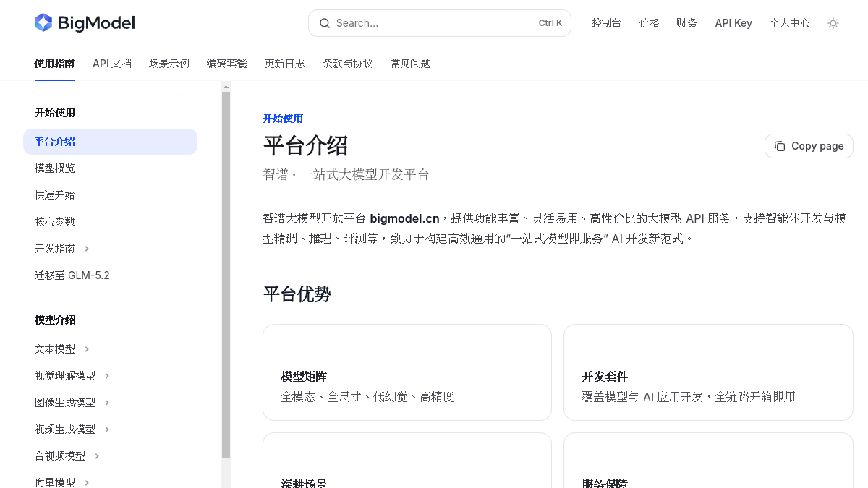
Task: Click the Copy page button
Action: coord(809,146)
